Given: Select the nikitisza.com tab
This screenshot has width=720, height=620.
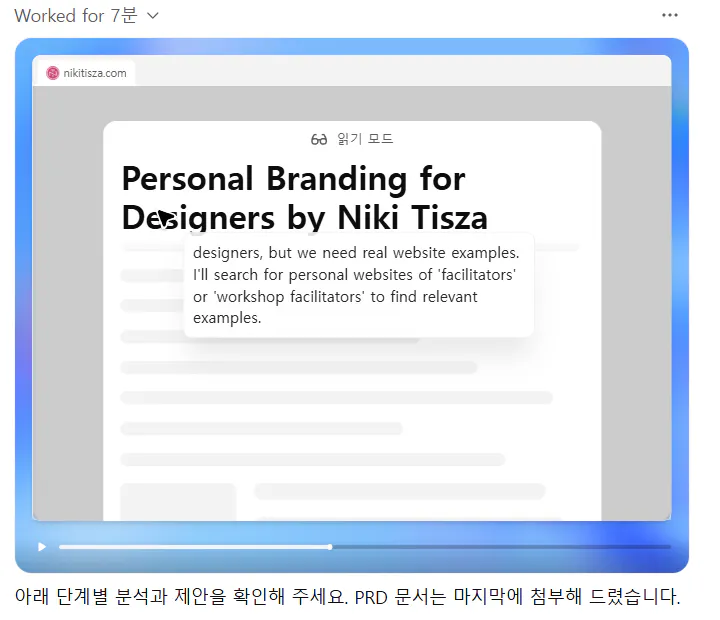Looking at the screenshot, I should pos(86,73).
